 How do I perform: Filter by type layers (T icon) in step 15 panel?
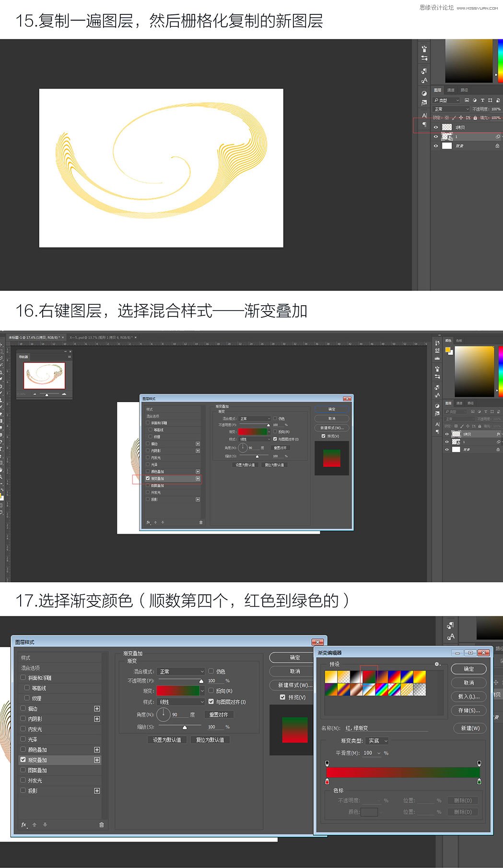coord(482,100)
